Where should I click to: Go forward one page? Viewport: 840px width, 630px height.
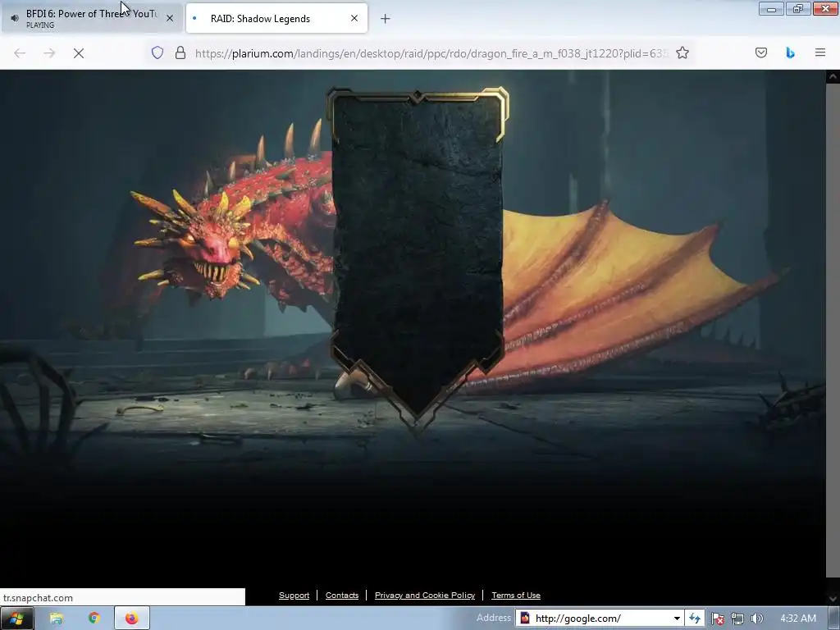49,53
